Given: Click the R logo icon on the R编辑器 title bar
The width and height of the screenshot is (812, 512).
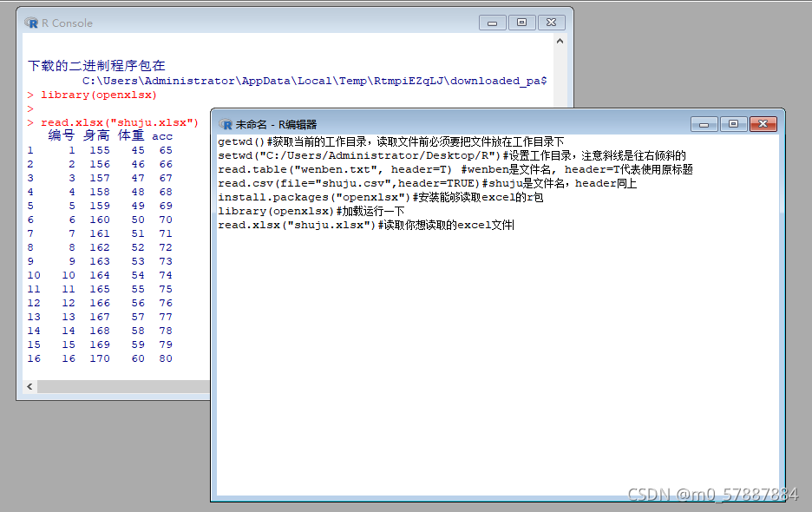Looking at the screenshot, I should click(x=225, y=123).
